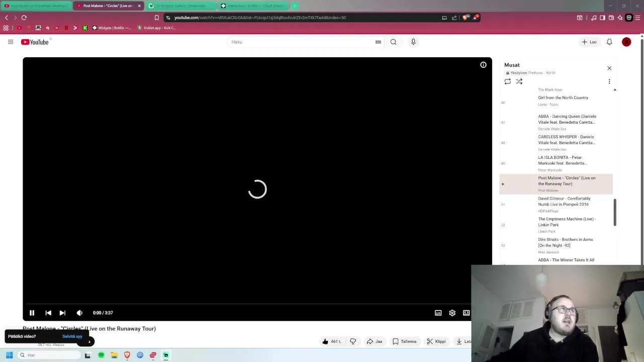Open Kicklet.app bookmark
644x362 pixels.
pyautogui.click(x=156, y=28)
